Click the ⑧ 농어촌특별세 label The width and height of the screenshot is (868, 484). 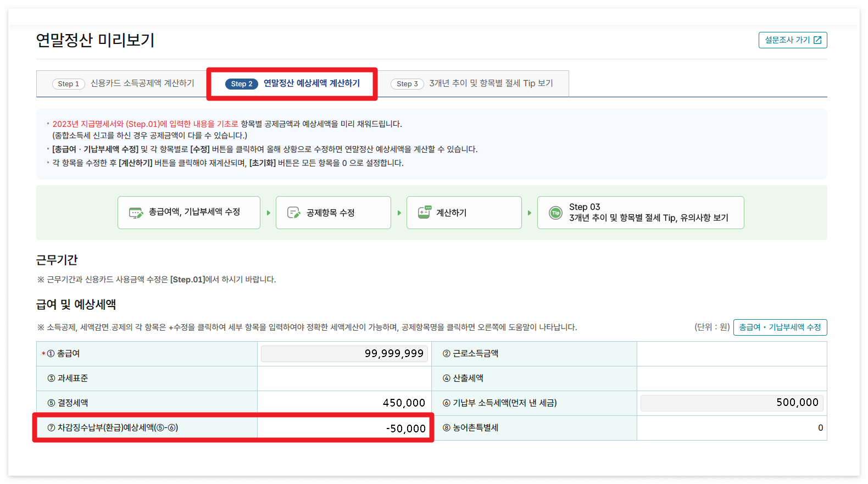coord(471,428)
